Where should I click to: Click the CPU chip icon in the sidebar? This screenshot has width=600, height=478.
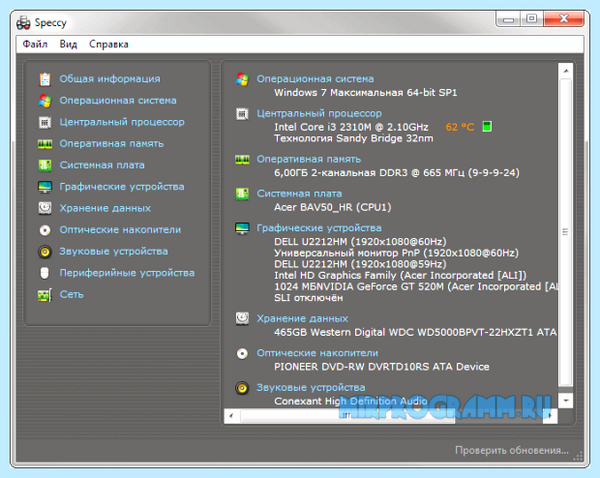(x=45, y=122)
